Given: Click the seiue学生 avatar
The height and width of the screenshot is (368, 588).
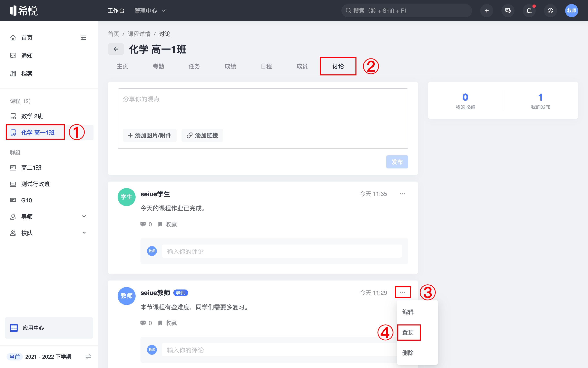Looking at the screenshot, I should [x=127, y=197].
